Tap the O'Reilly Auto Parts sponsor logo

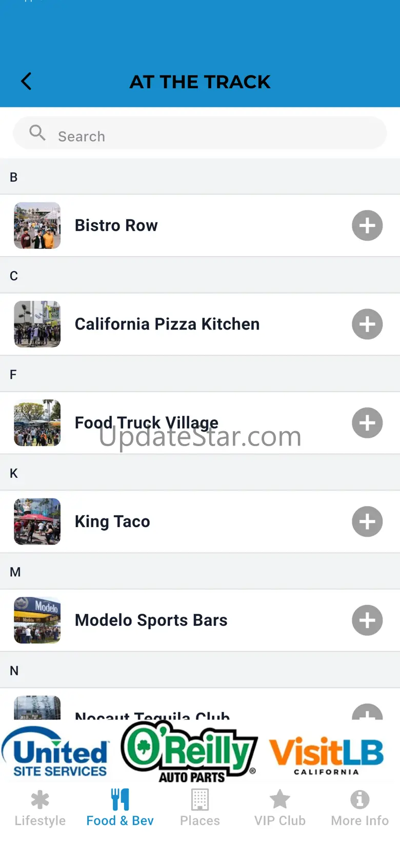click(x=190, y=753)
